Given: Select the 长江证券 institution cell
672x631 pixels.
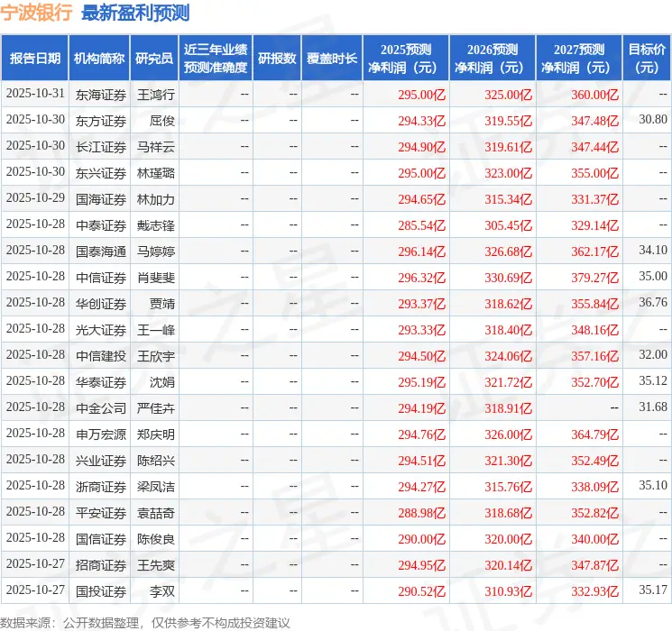Looking at the screenshot, I should click(101, 147).
